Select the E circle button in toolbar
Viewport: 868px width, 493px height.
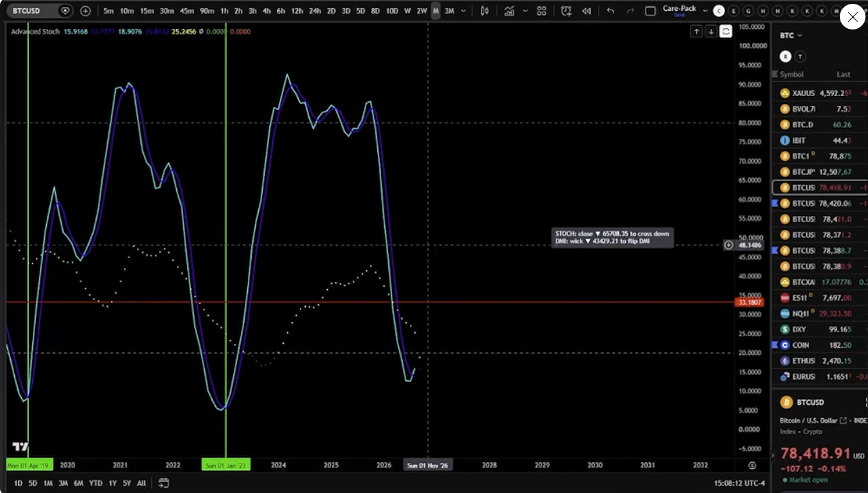click(x=733, y=11)
